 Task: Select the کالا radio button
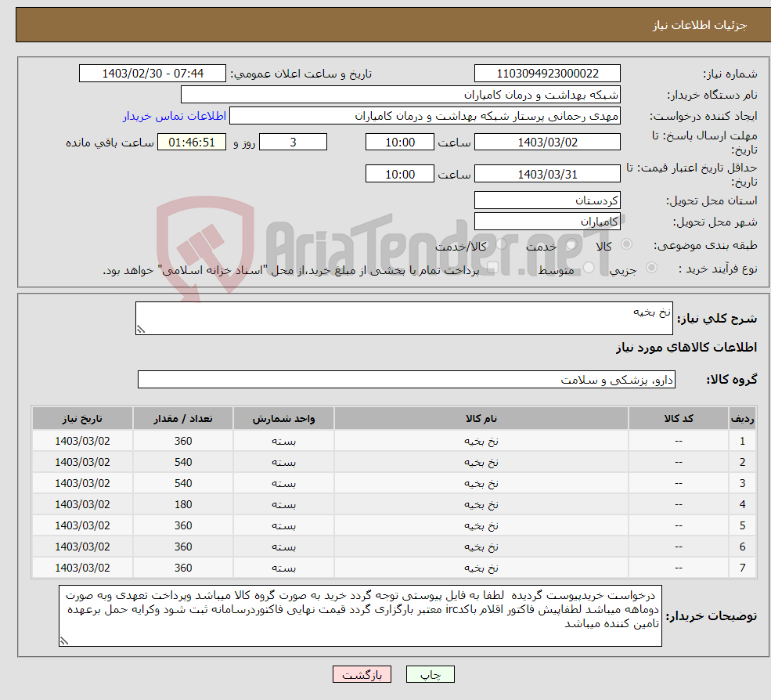coord(626,244)
